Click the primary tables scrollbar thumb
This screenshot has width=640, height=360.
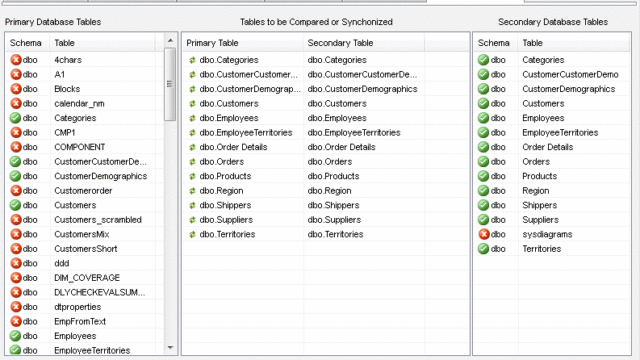point(170,84)
